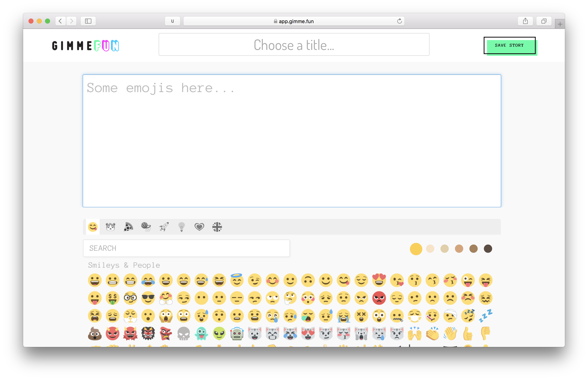Add the thumbs up hand emoji
Viewport: 588px width, 380px height.
pyautogui.click(x=468, y=334)
